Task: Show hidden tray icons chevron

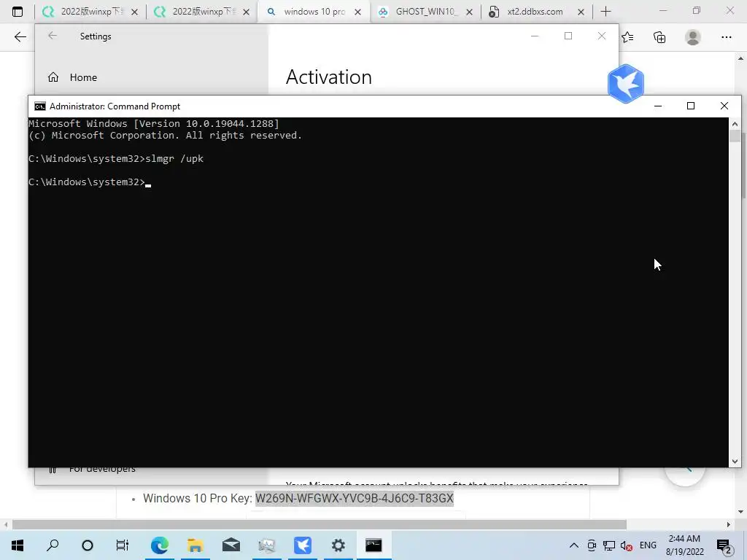Action: [x=574, y=545]
